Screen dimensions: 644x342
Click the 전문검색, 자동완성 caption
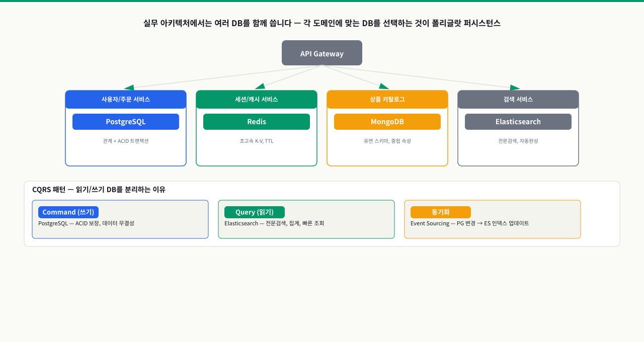518,141
